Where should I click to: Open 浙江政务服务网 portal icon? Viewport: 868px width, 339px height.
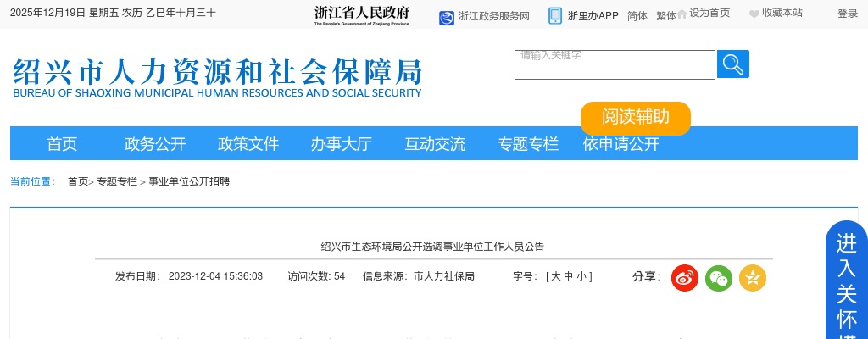(447, 17)
